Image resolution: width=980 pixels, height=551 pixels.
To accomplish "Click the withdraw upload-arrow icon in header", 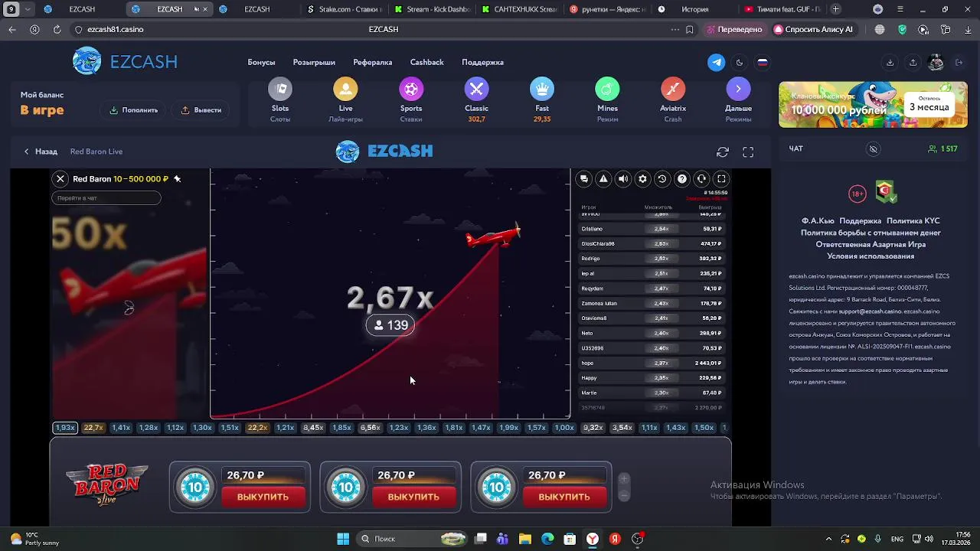I will pyautogui.click(x=913, y=63).
